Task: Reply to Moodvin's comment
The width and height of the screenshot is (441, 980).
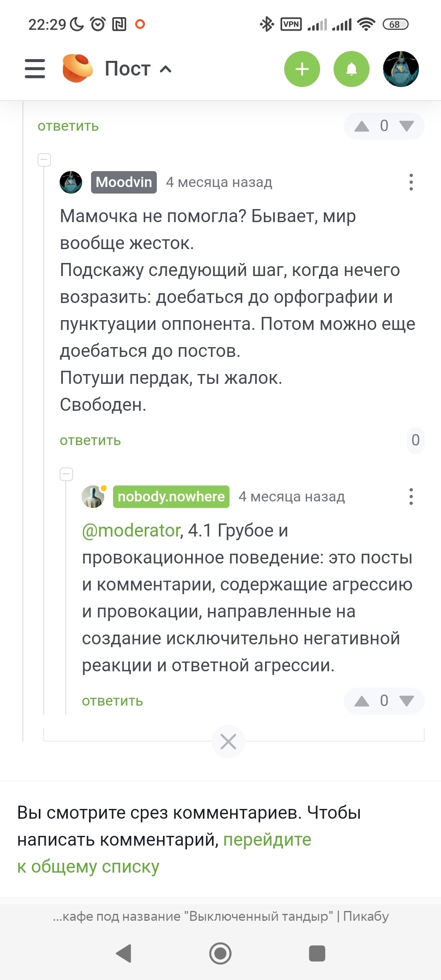Action: coord(90,441)
